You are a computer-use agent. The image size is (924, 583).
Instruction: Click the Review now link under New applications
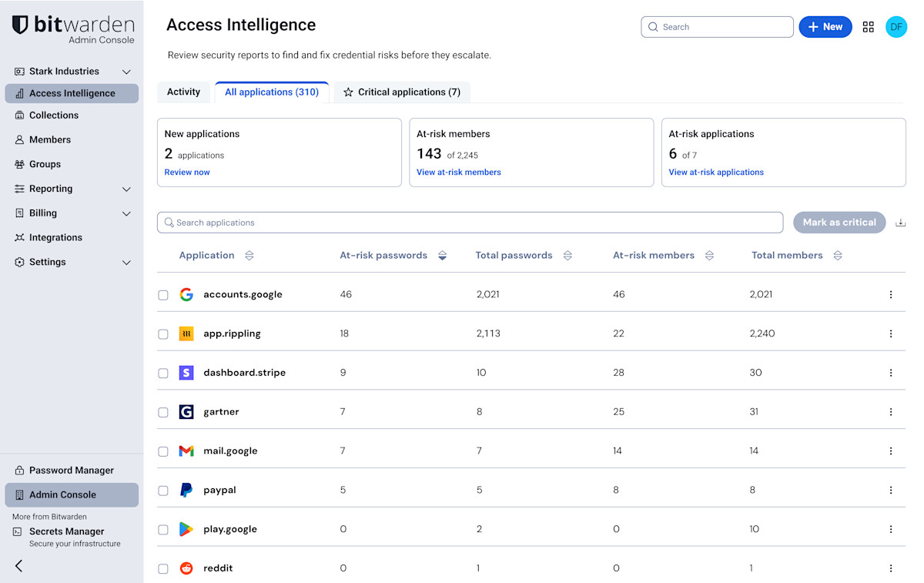click(x=186, y=172)
